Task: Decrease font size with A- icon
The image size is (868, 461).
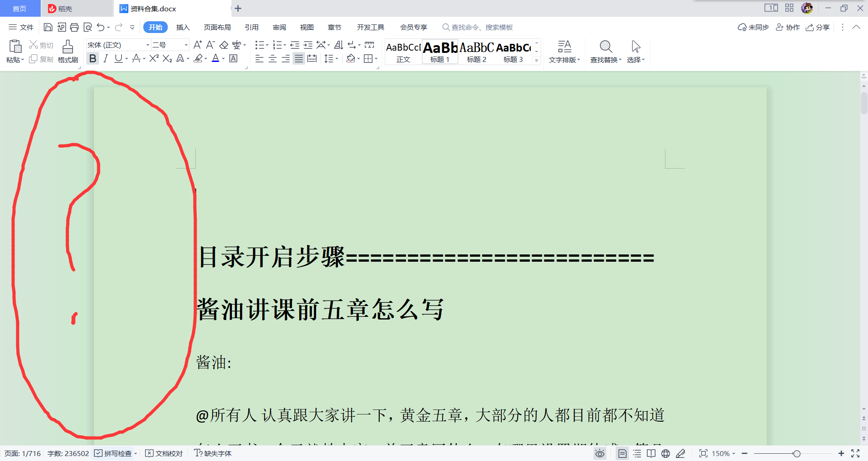Action: coord(210,45)
